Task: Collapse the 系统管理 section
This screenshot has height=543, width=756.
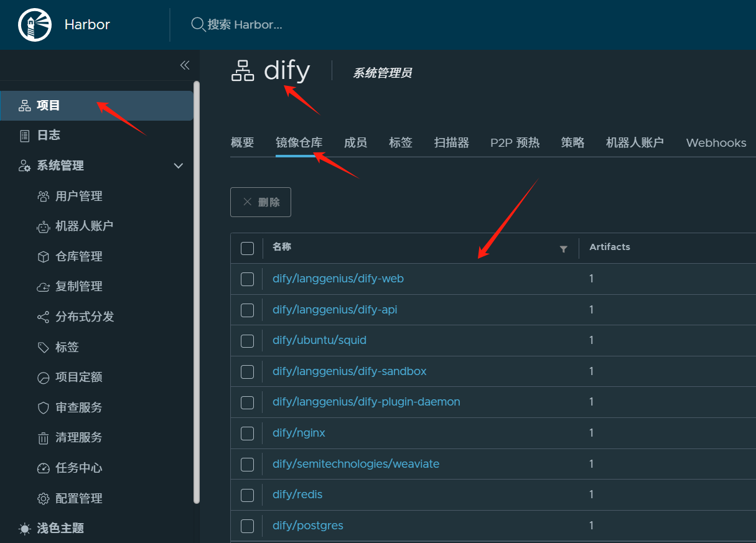Action: coord(179,165)
